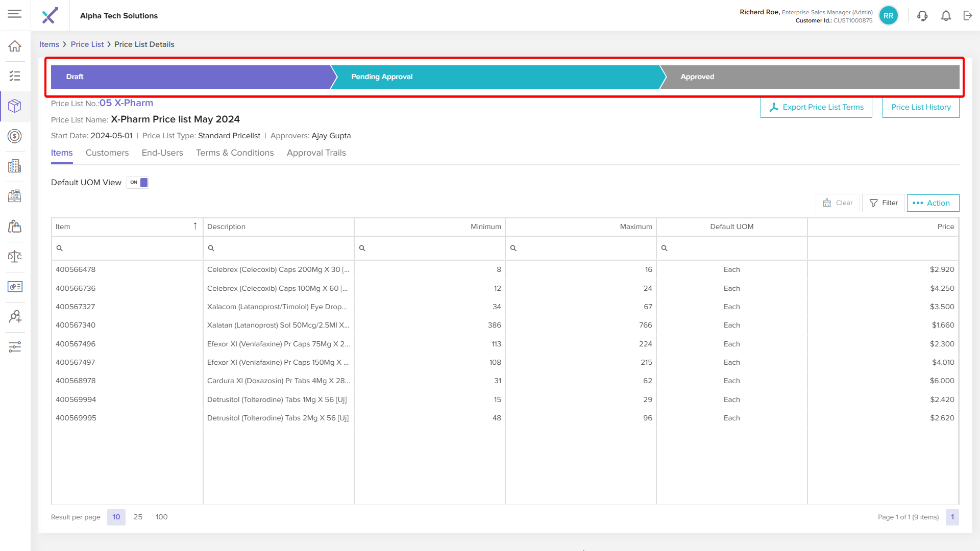Click the add user sidebar icon
980x551 pixels.
[x=15, y=317]
